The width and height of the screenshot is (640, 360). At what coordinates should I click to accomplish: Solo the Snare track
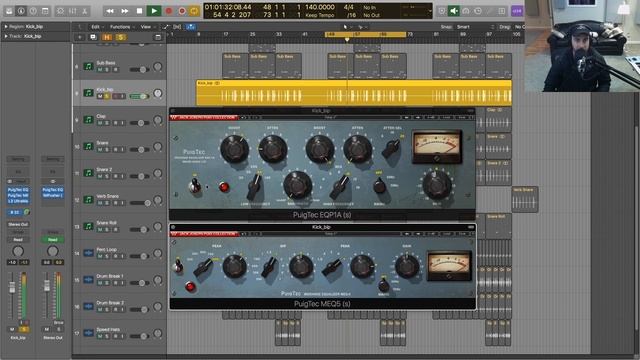[107, 150]
